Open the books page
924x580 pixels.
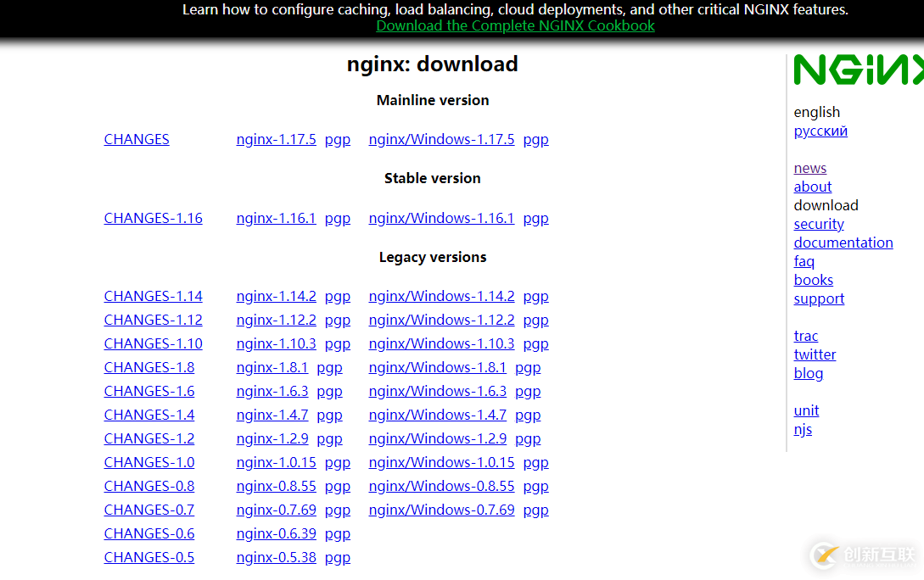click(813, 280)
